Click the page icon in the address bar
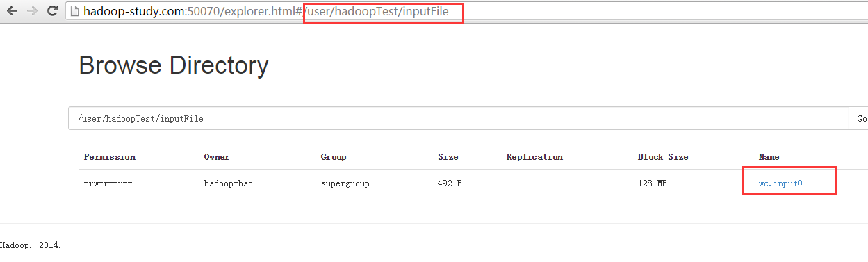Image resolution: width=868 pixels, height=262 pixels. click(x=75, y=11)
